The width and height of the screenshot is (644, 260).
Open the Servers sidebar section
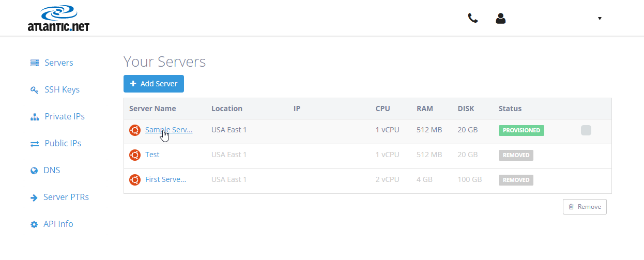[58, 63]
